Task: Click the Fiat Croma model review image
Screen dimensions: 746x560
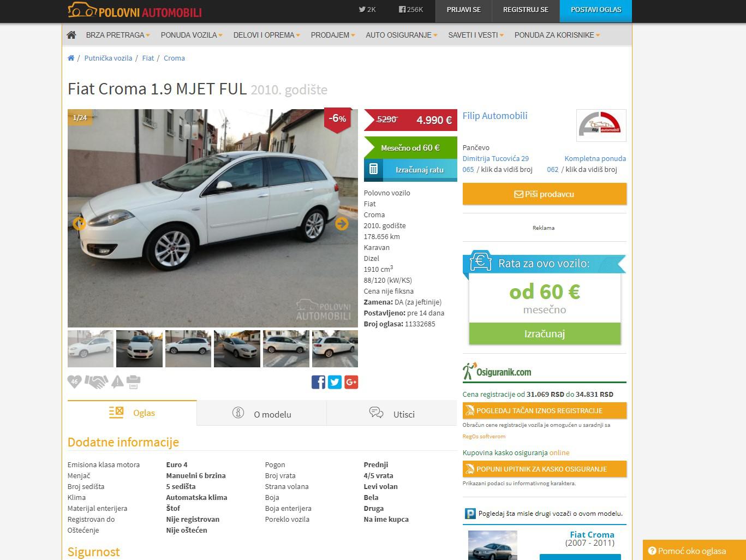Action: 492,545
